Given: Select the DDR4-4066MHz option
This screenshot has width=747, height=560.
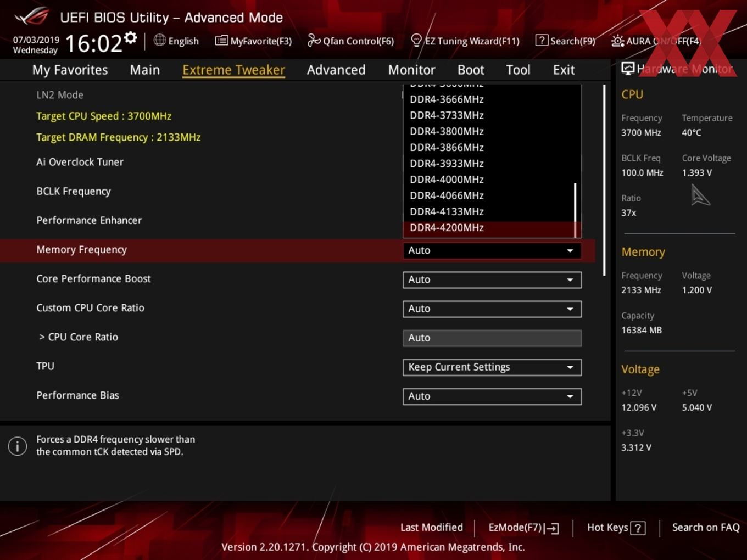Looking at the screenshot, I should click(489, 195).
